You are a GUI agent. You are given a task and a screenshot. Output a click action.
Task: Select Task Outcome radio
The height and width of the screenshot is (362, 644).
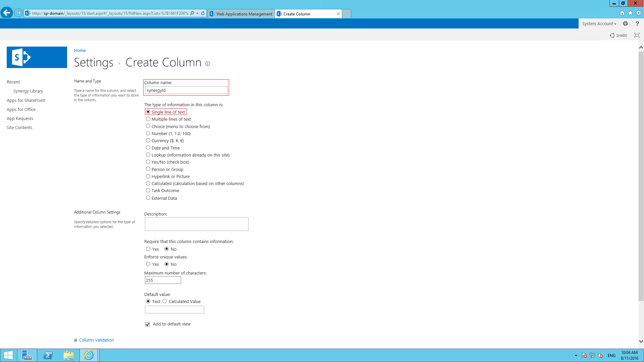[148, 190]
